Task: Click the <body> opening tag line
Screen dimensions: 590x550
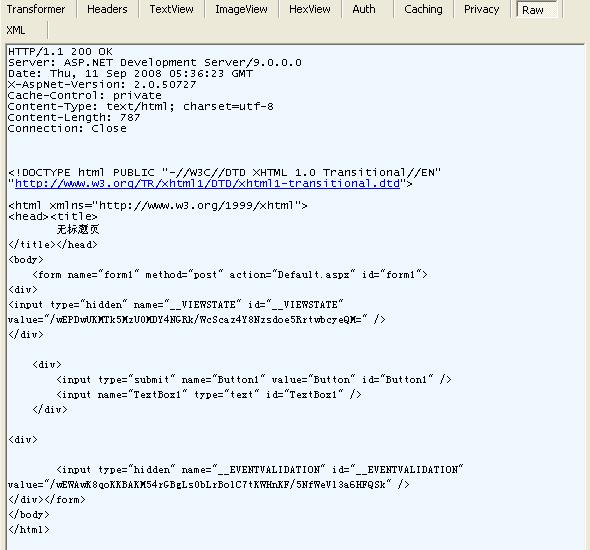Action: pyautogui.click(x=26, y=260)
